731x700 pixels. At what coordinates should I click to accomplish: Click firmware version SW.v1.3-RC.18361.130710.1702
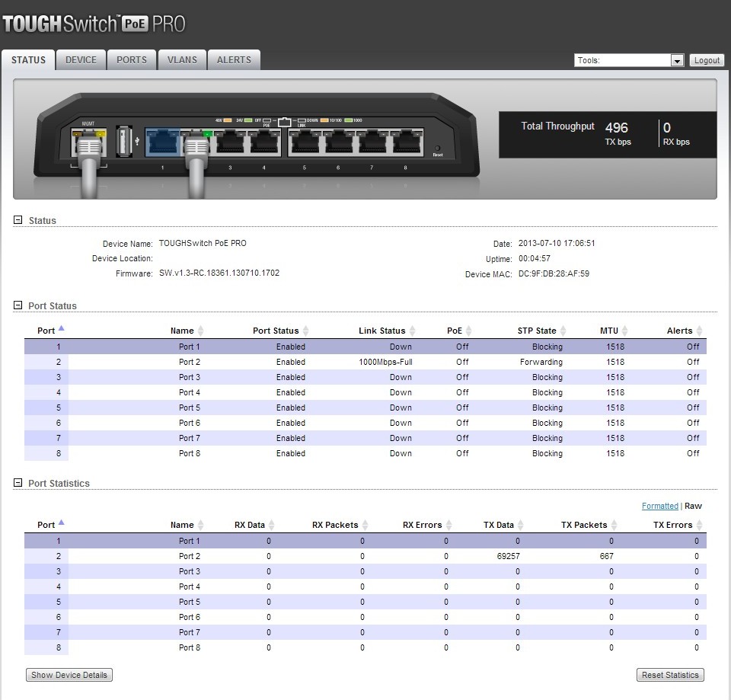(219, 273)
